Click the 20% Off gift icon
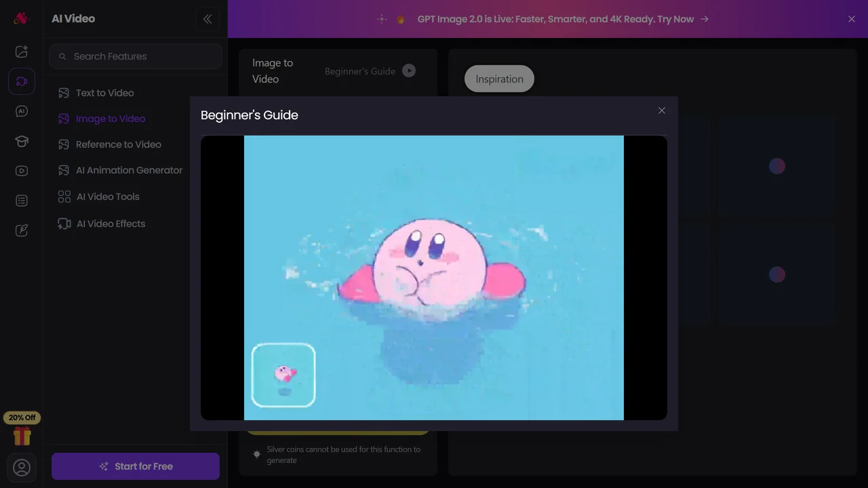Viewport: 868px width, 488px height. (22, 429)
